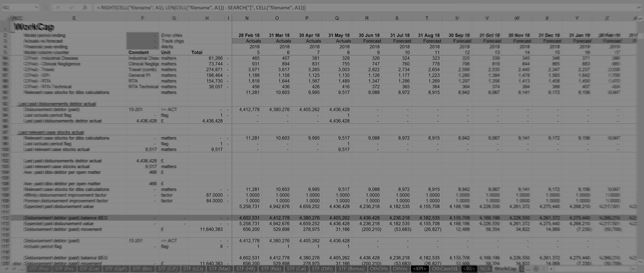Select the STF (Cal) sheet tab

pyautogui.click(x=297, y=269)
